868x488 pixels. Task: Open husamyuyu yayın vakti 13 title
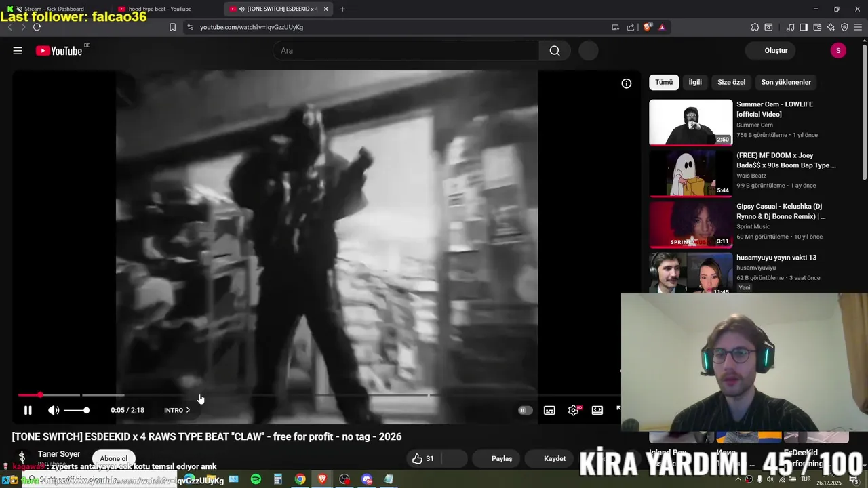[x=776, y=258]
